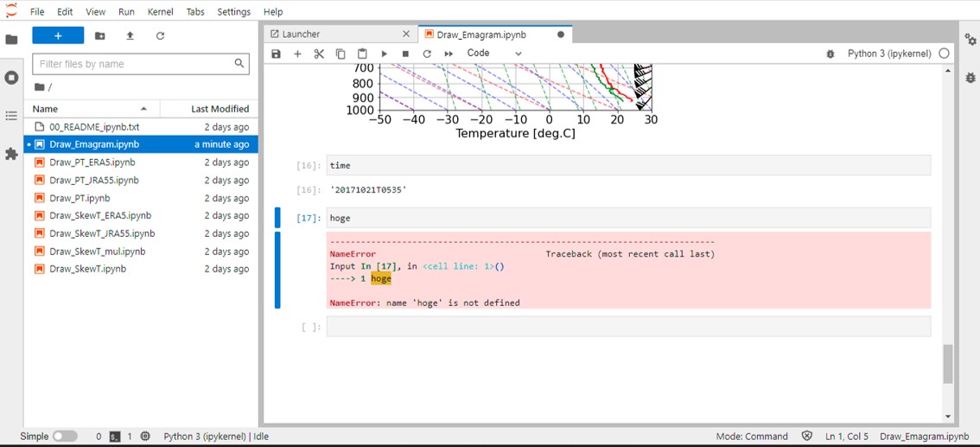Open the Property Inspector gears icon
Screen dimensions: 980x447
[x=970, y=40]
